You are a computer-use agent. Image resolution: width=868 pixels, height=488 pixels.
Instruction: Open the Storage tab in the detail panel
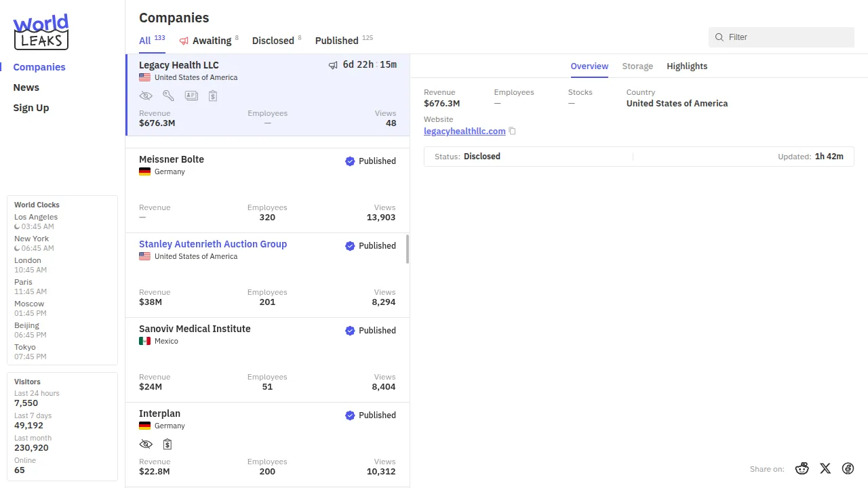637,66
